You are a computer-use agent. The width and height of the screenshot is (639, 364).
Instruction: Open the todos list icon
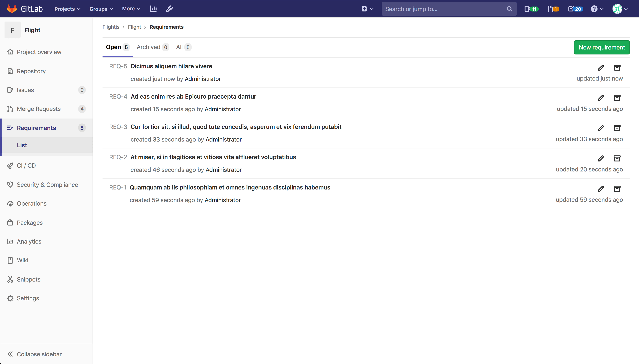tap(575, 9)
